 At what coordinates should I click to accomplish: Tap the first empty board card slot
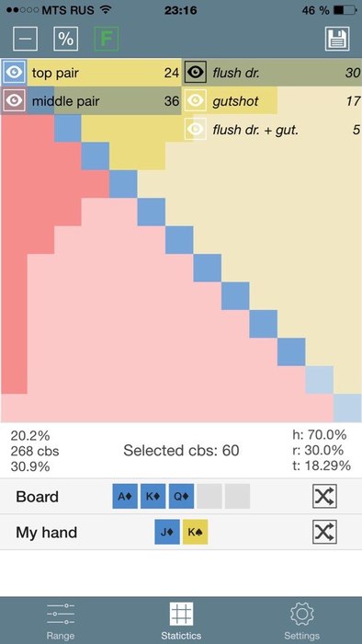(x=209, y=496)
